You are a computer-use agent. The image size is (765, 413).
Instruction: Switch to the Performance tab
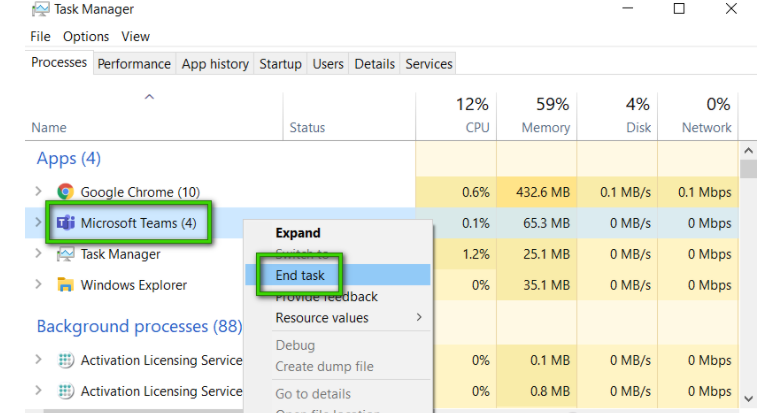coord(134,64)
